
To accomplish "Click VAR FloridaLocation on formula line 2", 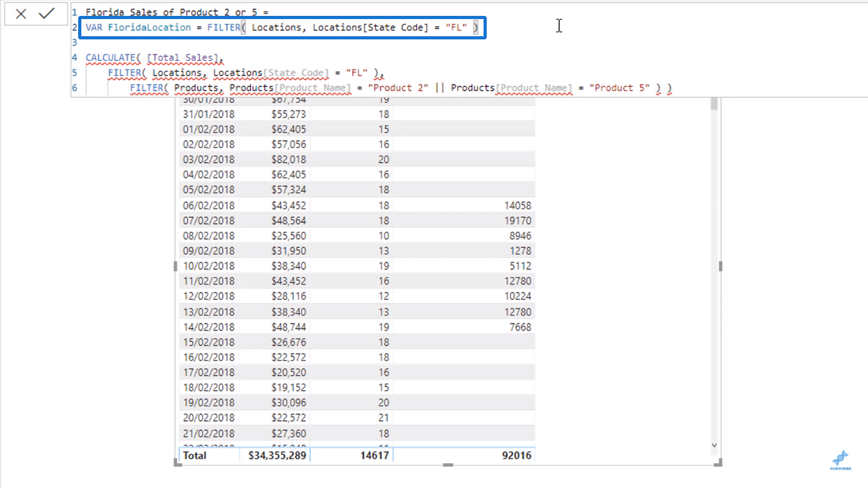I will click(138, 27).
